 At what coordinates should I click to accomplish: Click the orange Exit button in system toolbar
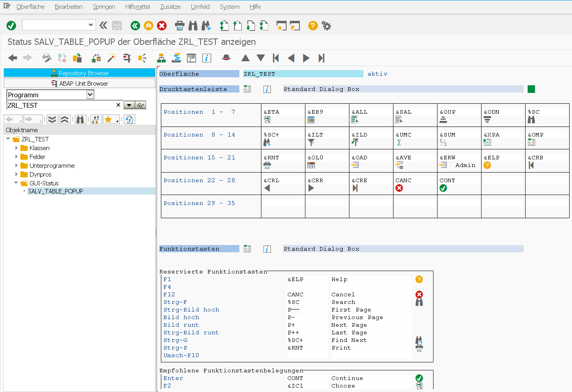149,26
